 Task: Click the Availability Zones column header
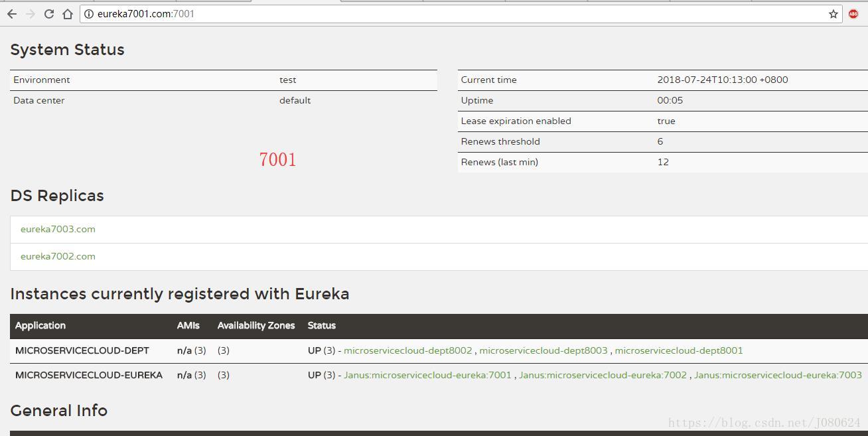point(256,326)
